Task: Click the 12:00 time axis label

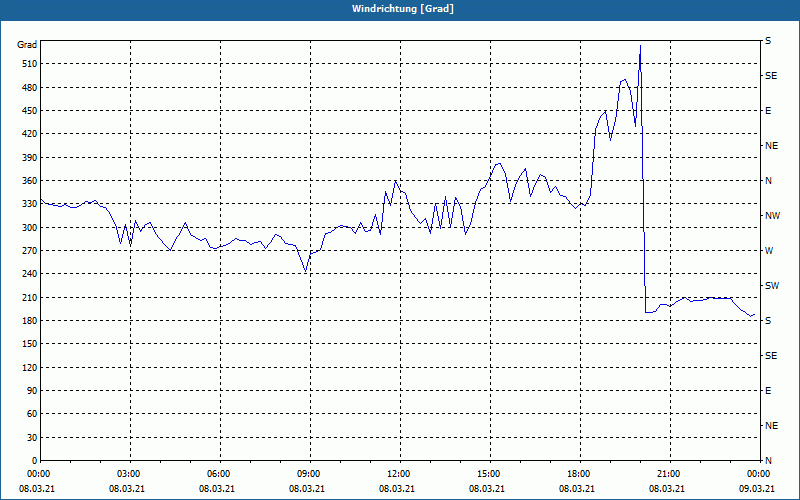Action: [x=398, y=474]
